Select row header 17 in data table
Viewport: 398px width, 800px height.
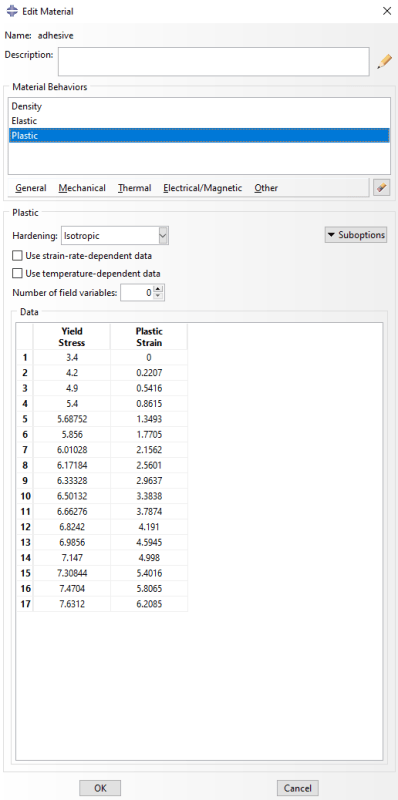(25, 604)
